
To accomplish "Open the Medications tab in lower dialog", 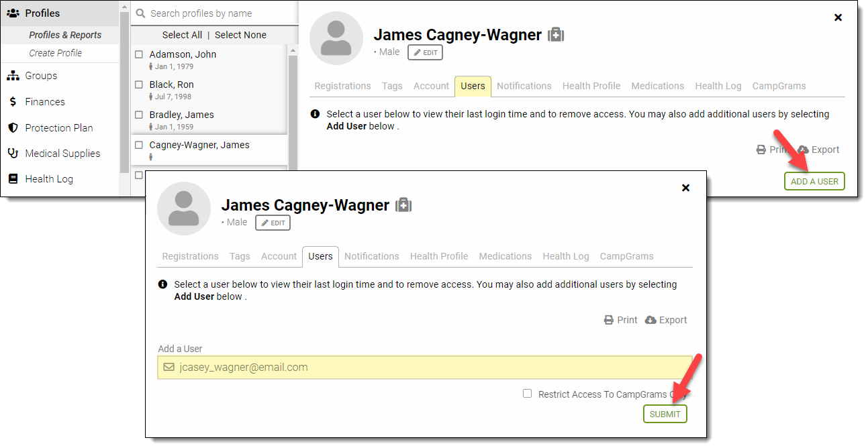I will (x=505, y=256).
